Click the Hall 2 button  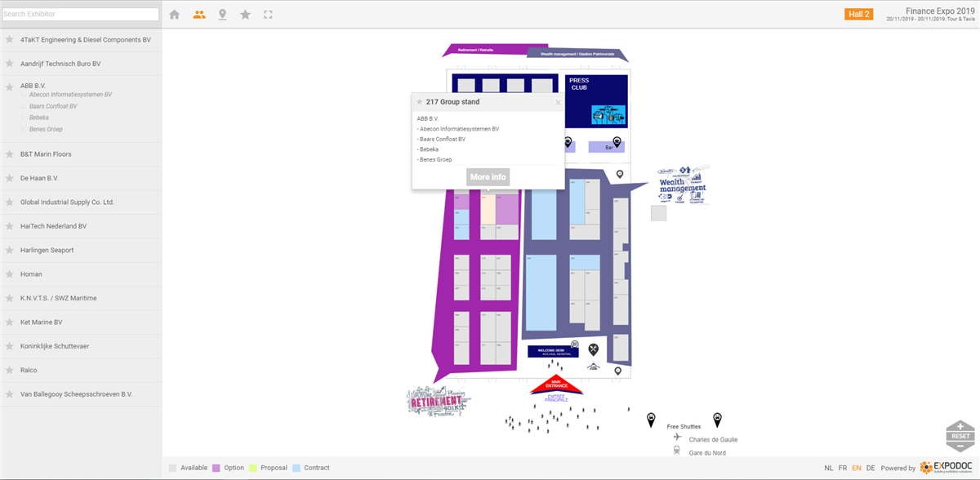858,14
